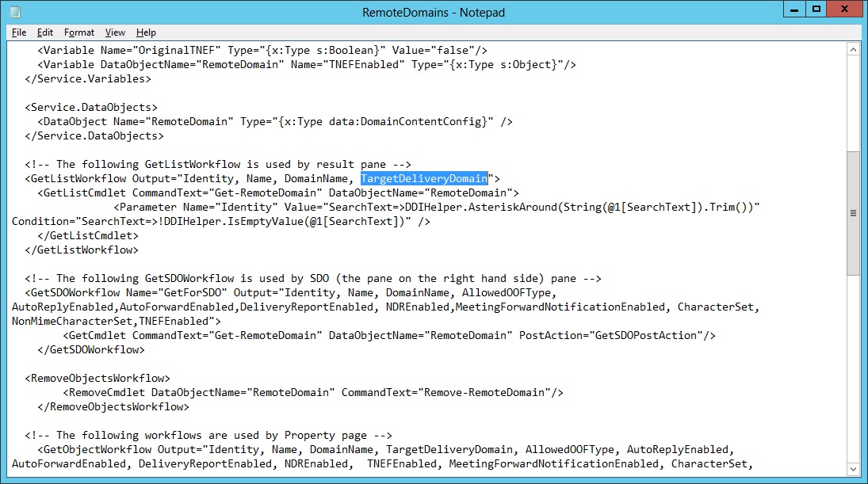Click the scrollbar up arrow

(x=853, y=50)
